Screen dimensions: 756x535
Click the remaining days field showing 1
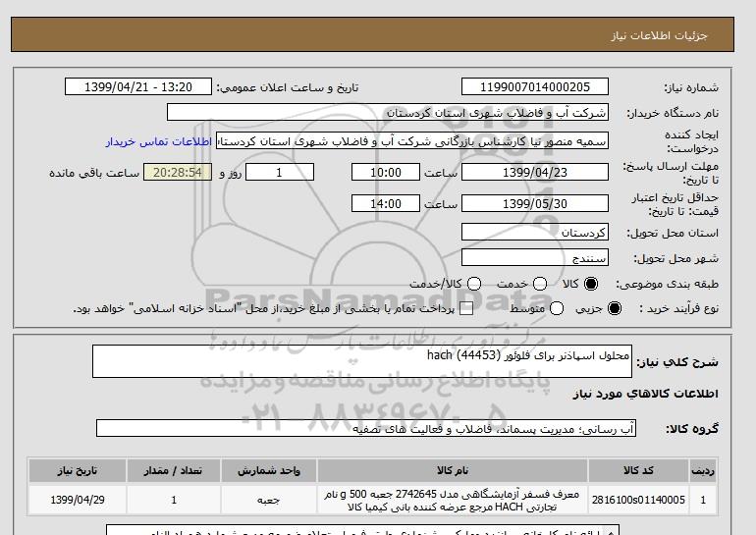point(280,173)
